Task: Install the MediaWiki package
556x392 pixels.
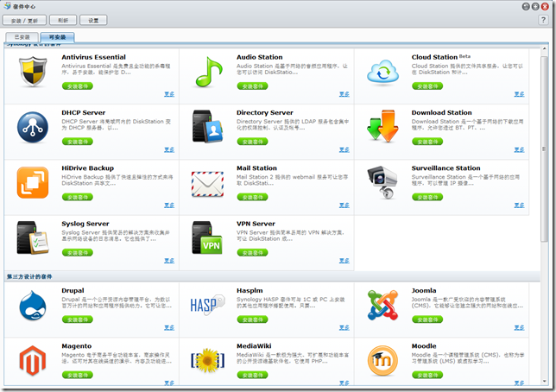Action: tap(252, 375)
